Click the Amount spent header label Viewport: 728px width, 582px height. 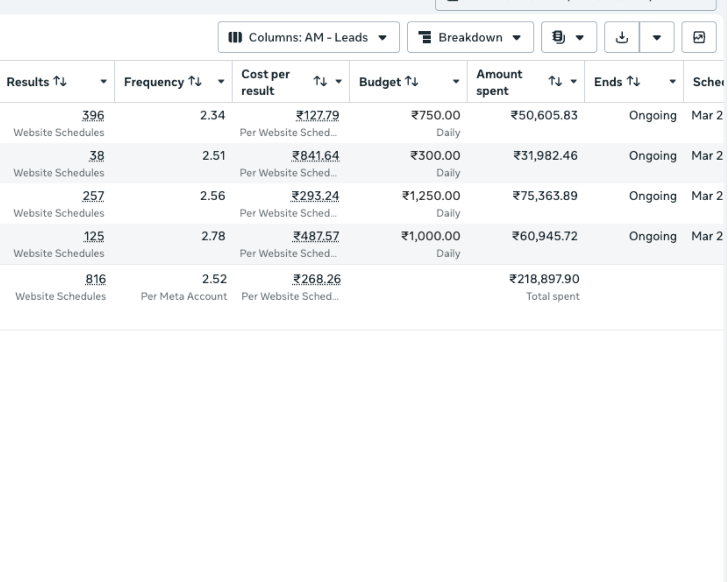point(499,82)
